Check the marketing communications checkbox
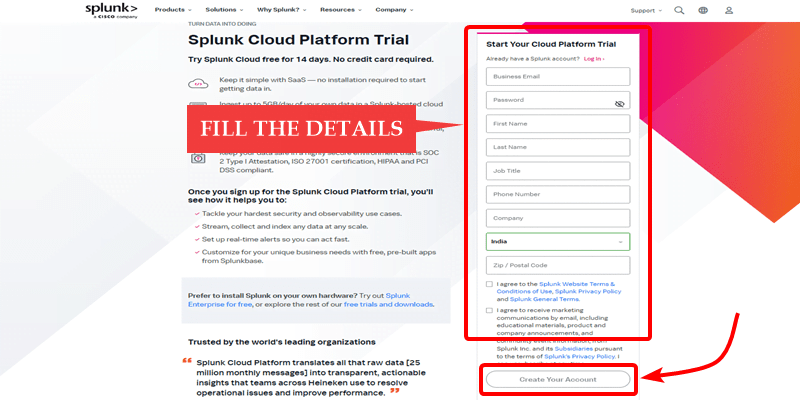The height and width of the screenshot is (400, 800). click(489, 310)
